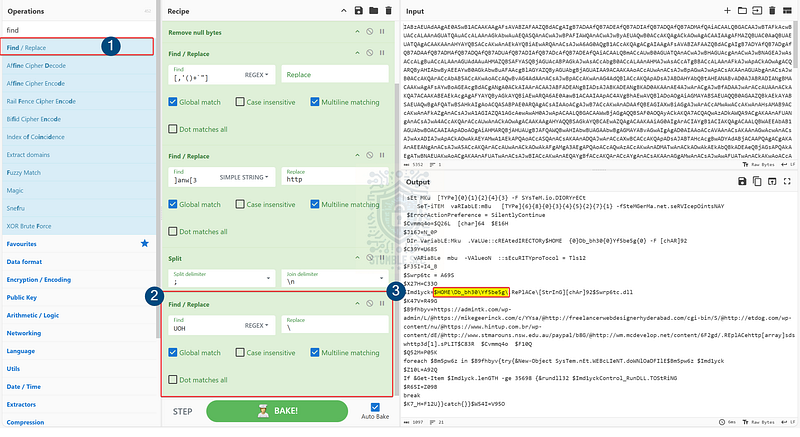Add a new input tab
This screenshot has height=437, width=800.
728,11
